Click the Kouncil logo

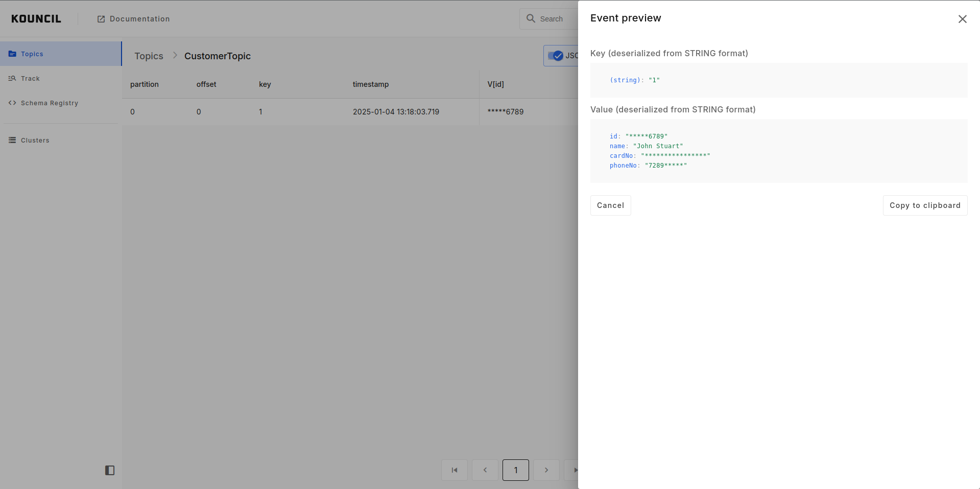point(36,19)
